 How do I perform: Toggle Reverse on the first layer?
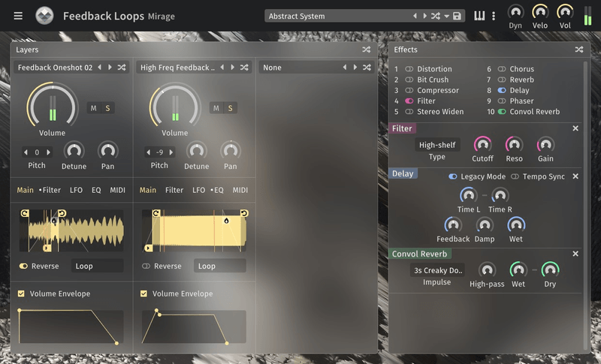click(x=23, y=266)
